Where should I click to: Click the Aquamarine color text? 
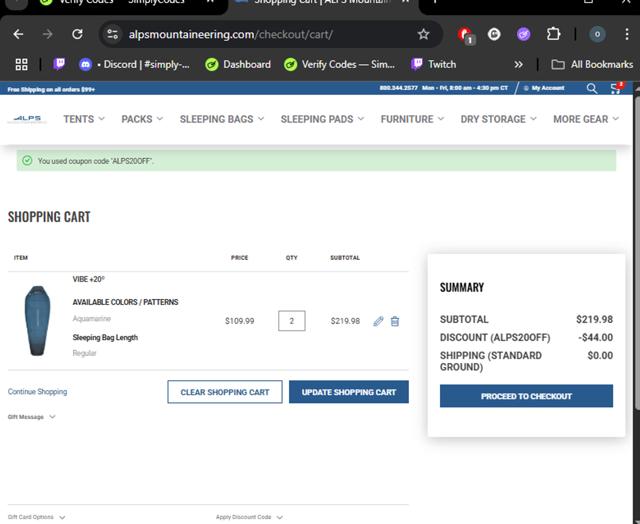91,319
